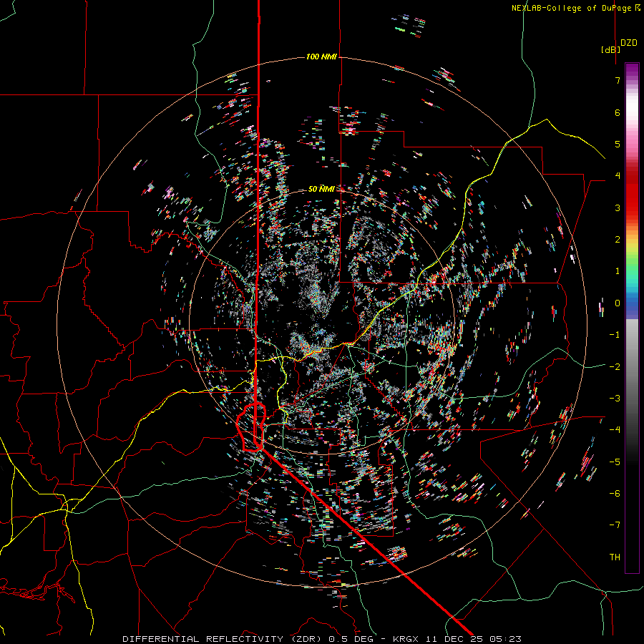This screenshot has width=644, height=644.
Task: Select the TH threshold scale label
Action: click(x=615, y=557)
